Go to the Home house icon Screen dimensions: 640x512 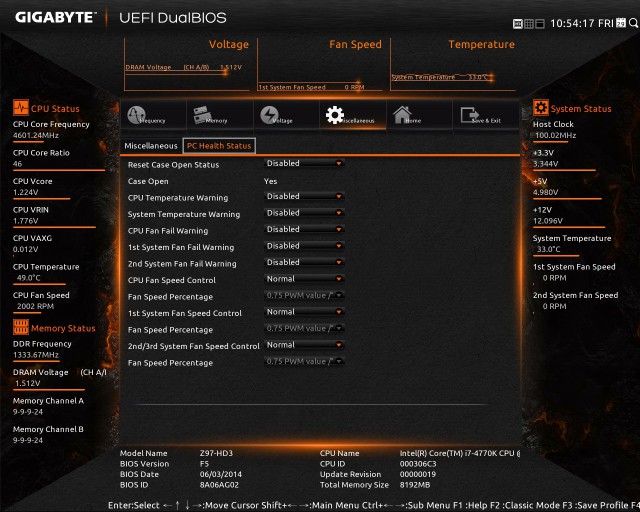coord(402,115)
